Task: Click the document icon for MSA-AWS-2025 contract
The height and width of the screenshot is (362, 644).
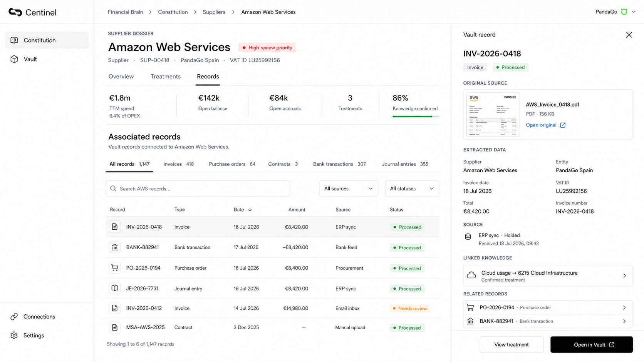Action: [115, 327]
